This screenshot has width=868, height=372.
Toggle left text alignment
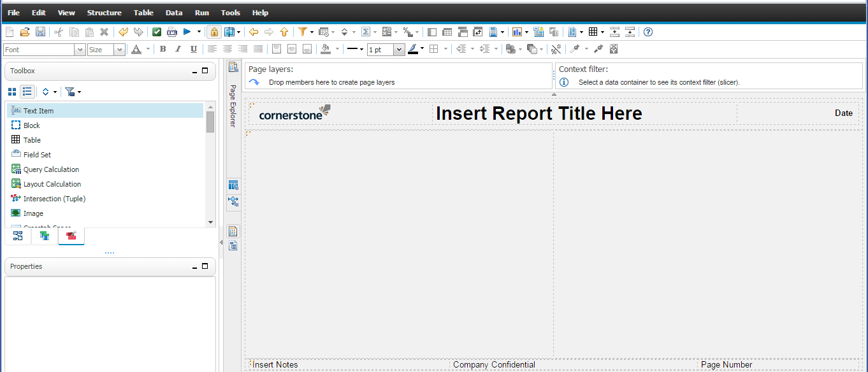coord(212,49)
